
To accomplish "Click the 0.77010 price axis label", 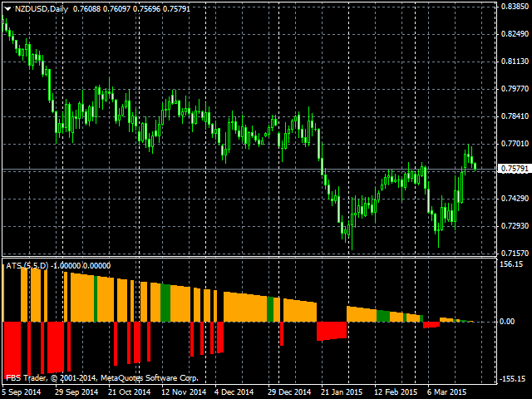I will point(514,144).
